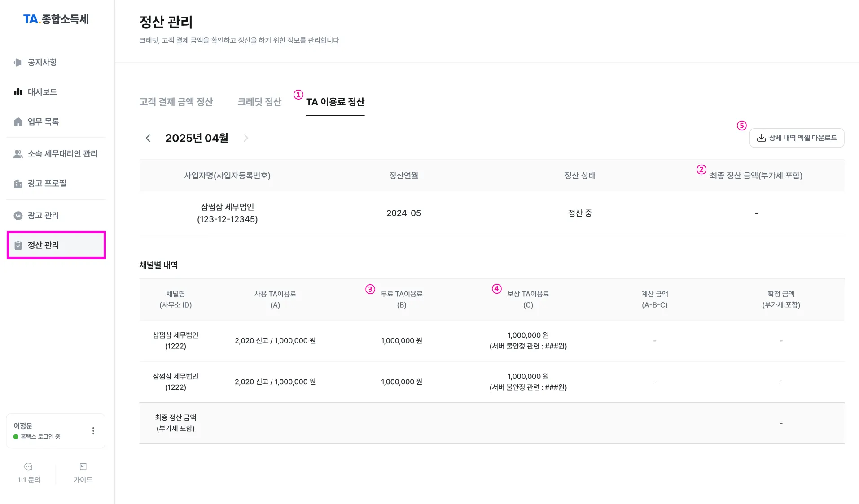
Task: Open 광고 관리 in the sidebar
Action: pos(43,216)
